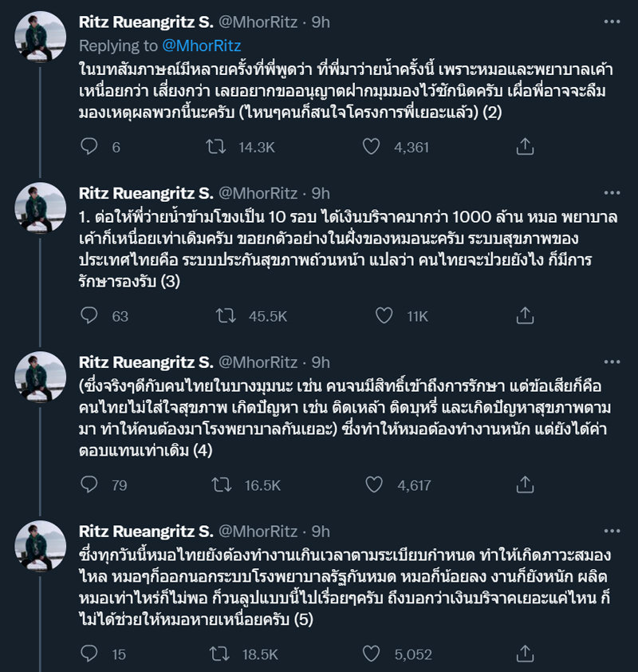Open the @MhorRitz mention link
Screen dimensions: 638x672
pyautogui.click(x=203, y=46)
